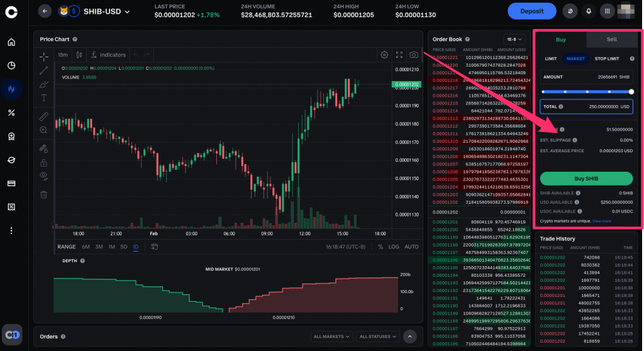Click the chart undo arrow
Screen dimensions: 644x351
pyautogui.click(x=136, y=55)
